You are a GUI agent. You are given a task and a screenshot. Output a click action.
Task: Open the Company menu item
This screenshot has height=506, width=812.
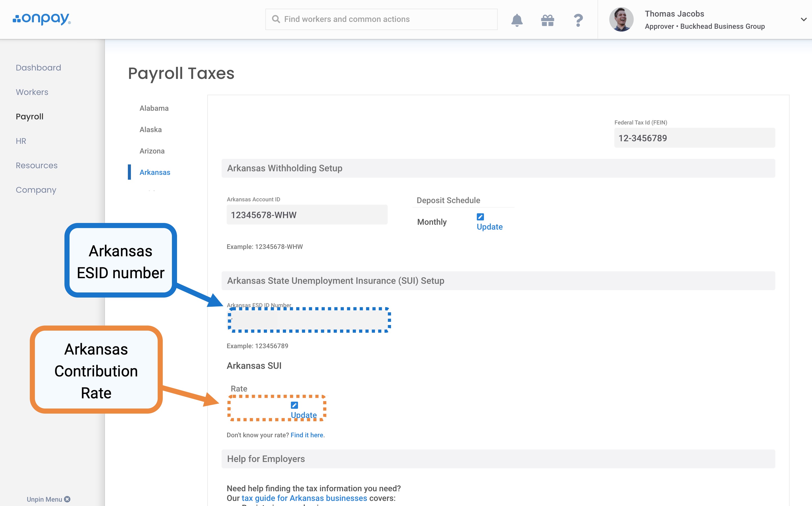click(x=36, y=190)
